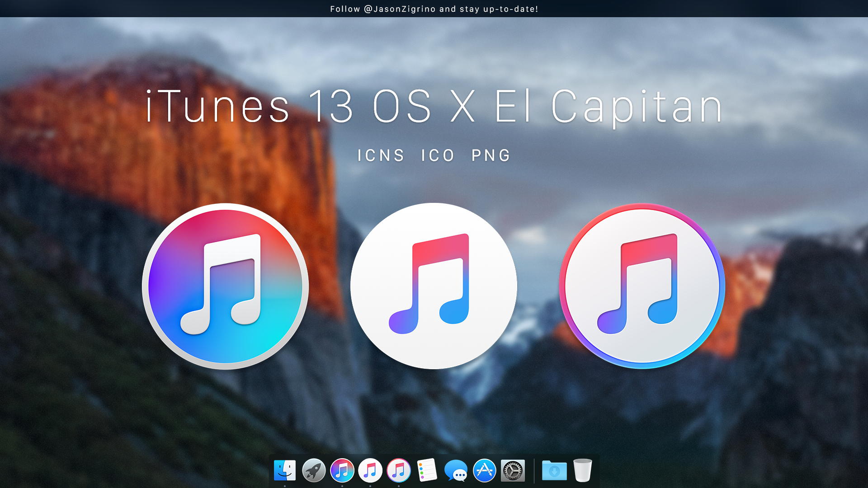Open the App Store dock icon
The image size is (868, 488).
click(x=485, y=470)
